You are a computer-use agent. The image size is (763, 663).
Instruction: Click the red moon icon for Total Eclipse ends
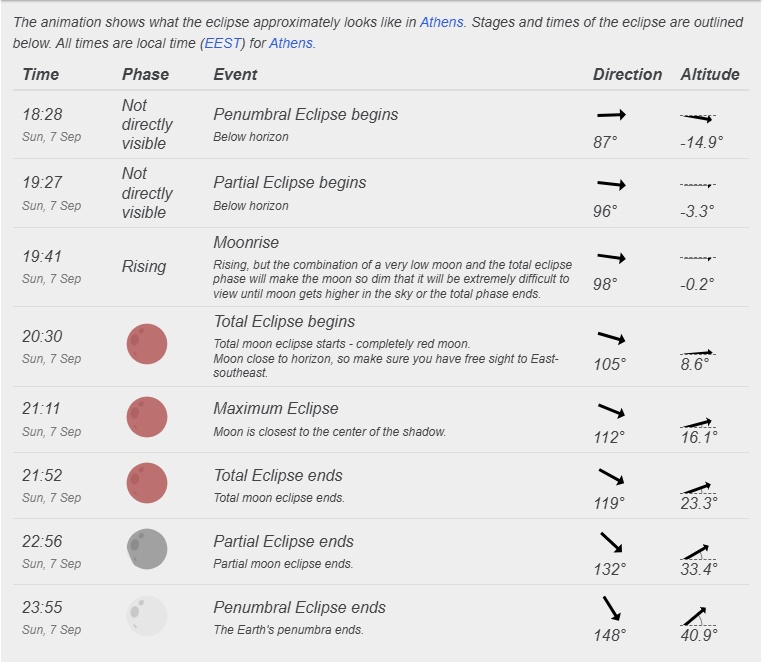click(x=147, y=483)
